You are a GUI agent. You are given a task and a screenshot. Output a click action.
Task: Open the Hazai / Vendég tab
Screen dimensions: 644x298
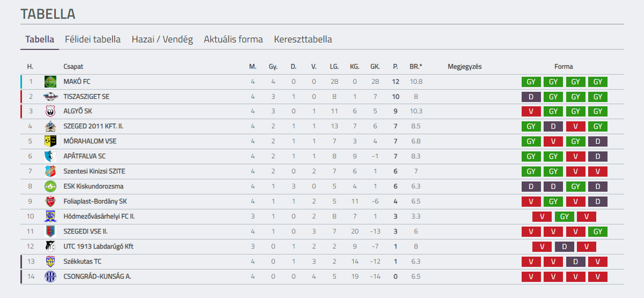click(x=162, y=39)
